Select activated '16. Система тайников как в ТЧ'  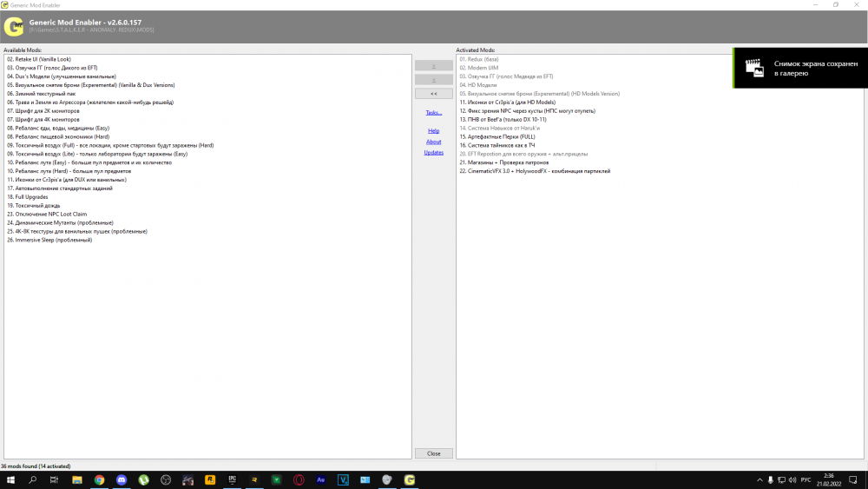coord(497,145)
